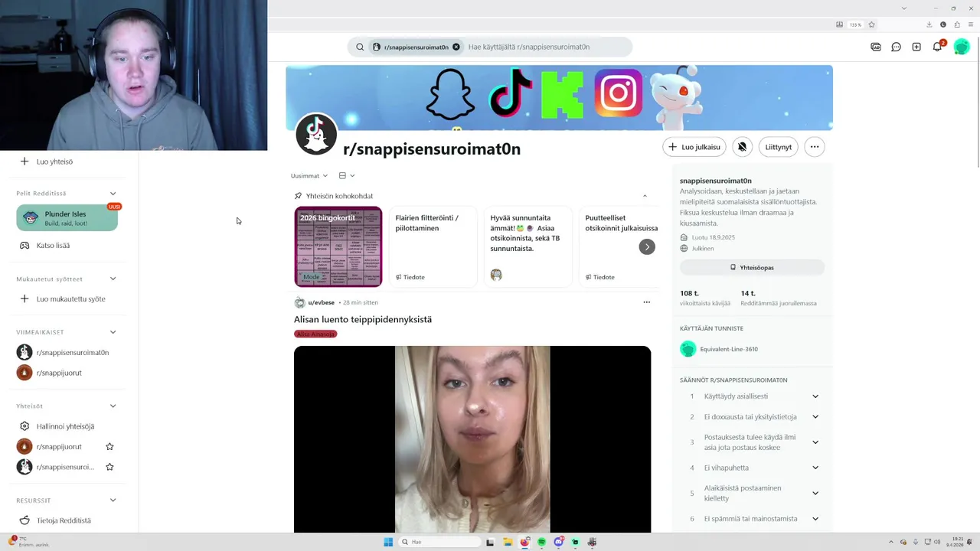This screenshot has width=980, height=551.
Task: Open the Firefox hamburger menu
Action: (971, 24)
